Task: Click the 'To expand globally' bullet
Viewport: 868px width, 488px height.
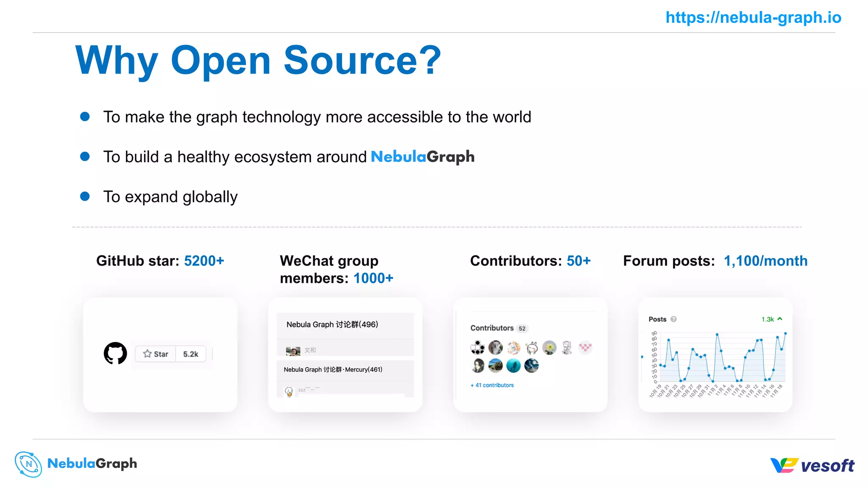Action: [170, 197]
